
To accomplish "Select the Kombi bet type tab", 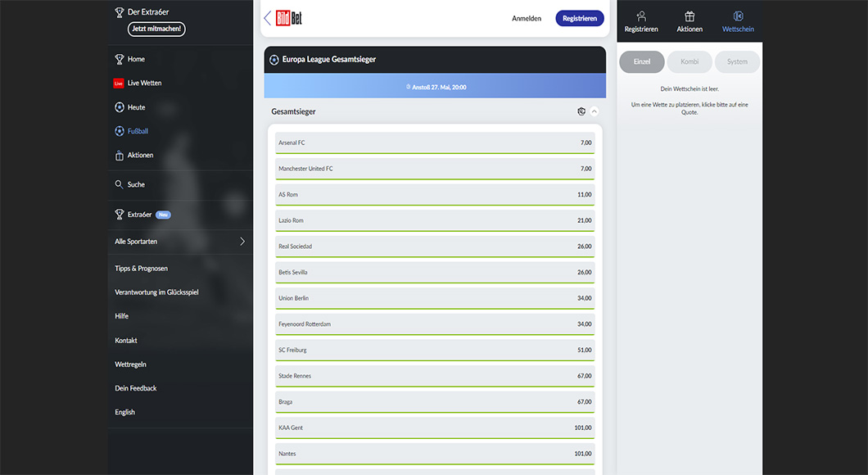I will tap(689, 61).
